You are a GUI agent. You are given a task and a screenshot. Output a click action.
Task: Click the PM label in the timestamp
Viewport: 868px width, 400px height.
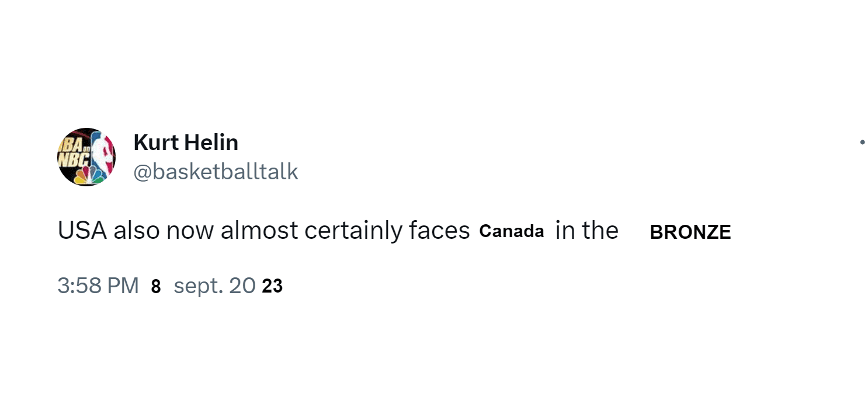click(123, 286)
